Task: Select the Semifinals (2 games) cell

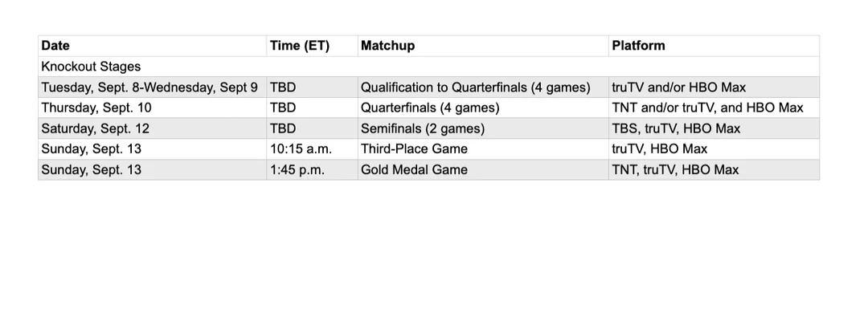Action: click(x=483, y=128)
